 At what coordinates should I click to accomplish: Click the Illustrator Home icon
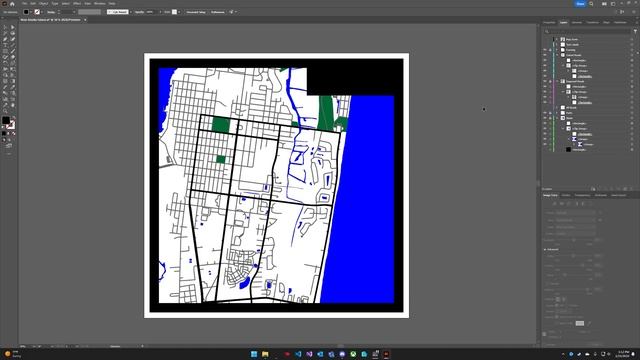[x=12, y=4]
